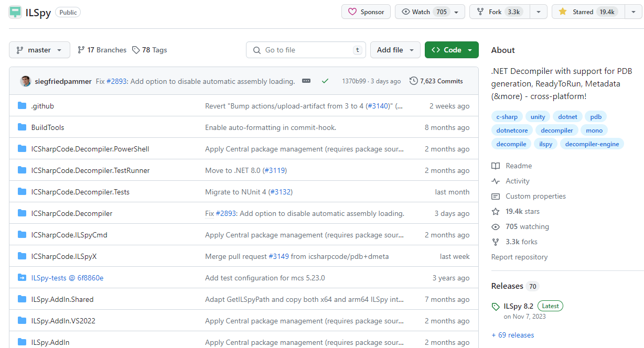Select the mono topic tag
Viewport: 644px width, 348px height.
(594, 130)
